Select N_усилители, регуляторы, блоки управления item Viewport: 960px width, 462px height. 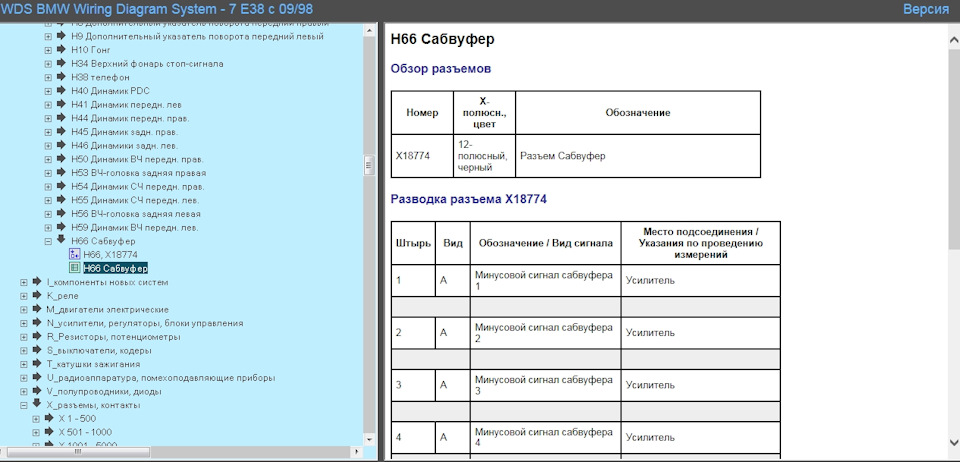coord(145,323)
